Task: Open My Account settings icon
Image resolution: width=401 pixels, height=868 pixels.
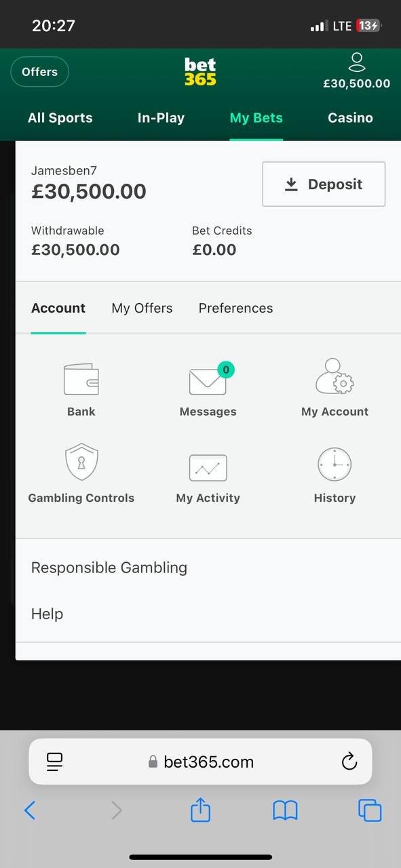Action: click(335, 376)
